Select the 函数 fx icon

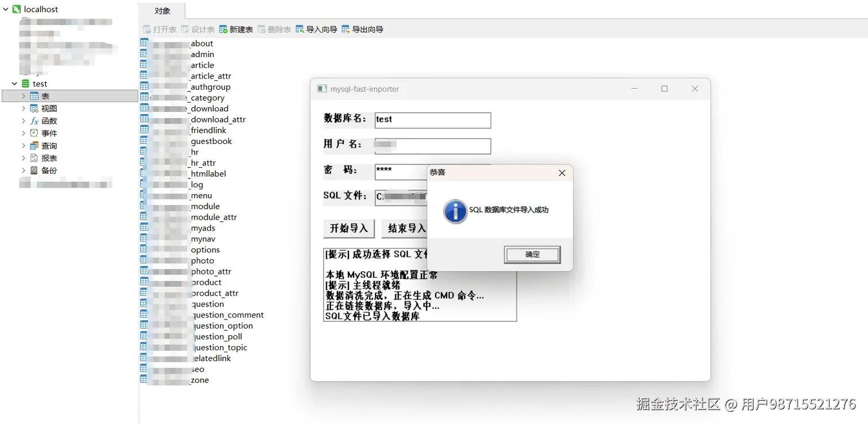[34, 121]
